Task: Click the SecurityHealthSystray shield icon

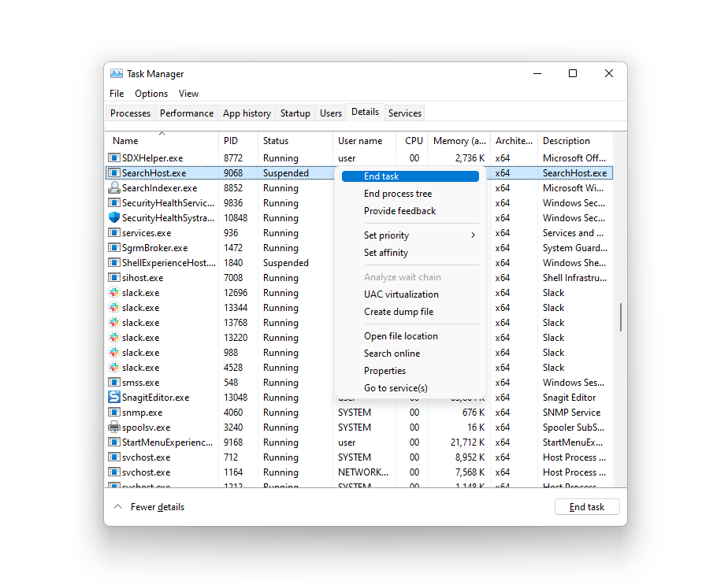Action: point(113,217)
